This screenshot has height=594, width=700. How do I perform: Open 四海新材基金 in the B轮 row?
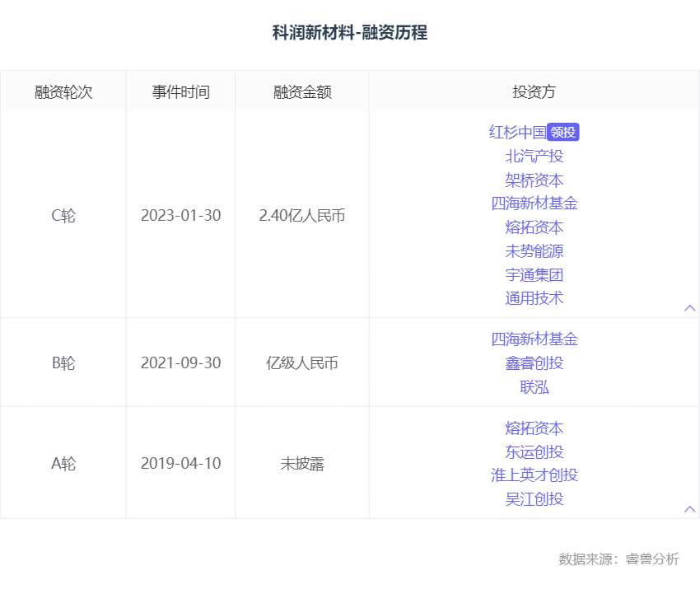click(534, 339)
